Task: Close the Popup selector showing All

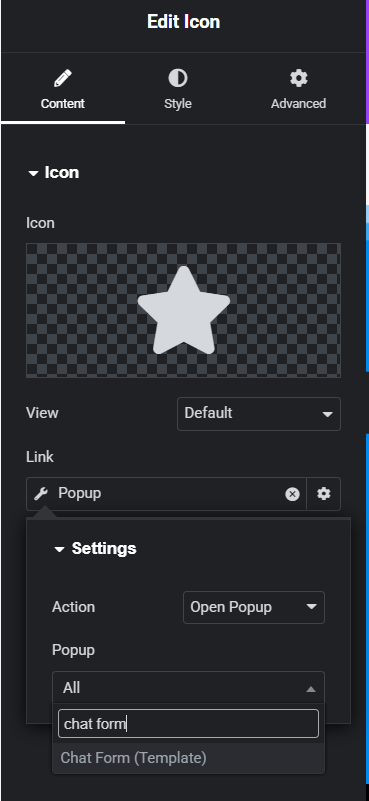Action: pos(188,688)
